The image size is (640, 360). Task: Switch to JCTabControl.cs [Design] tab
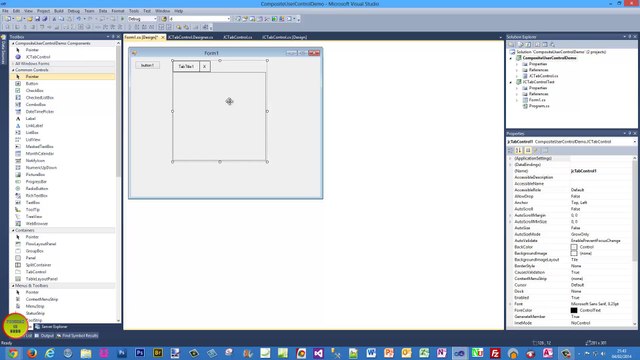click(284, 37)
